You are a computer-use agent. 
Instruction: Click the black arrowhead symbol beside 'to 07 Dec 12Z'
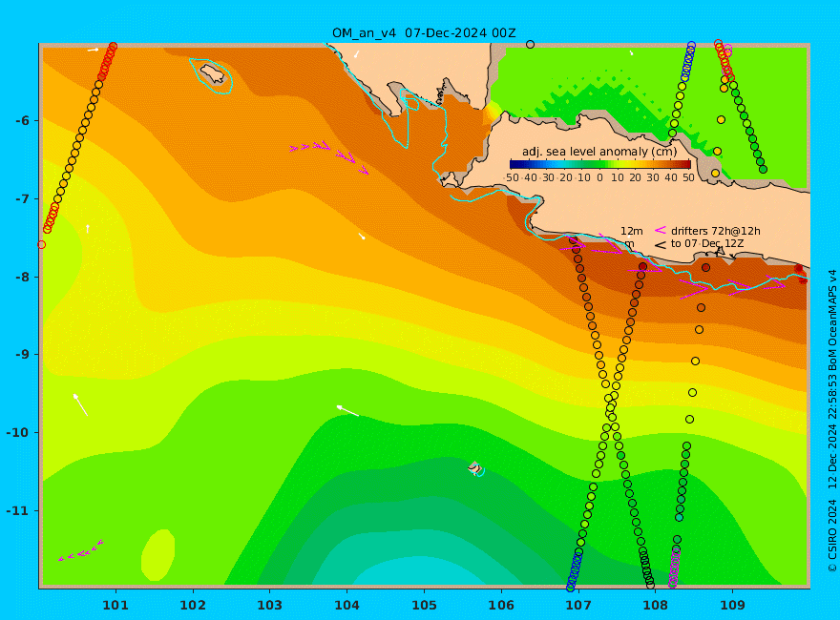click(661, 245)
